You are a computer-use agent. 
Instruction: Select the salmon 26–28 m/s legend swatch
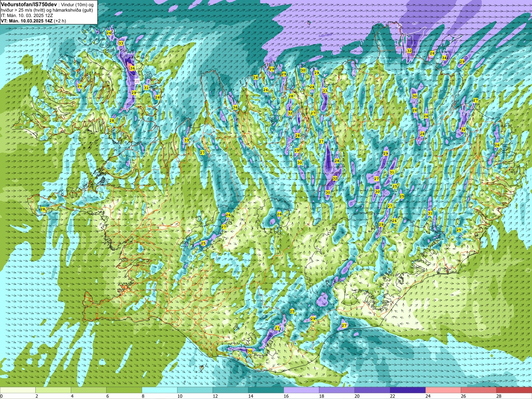click(x=479, y=390)
